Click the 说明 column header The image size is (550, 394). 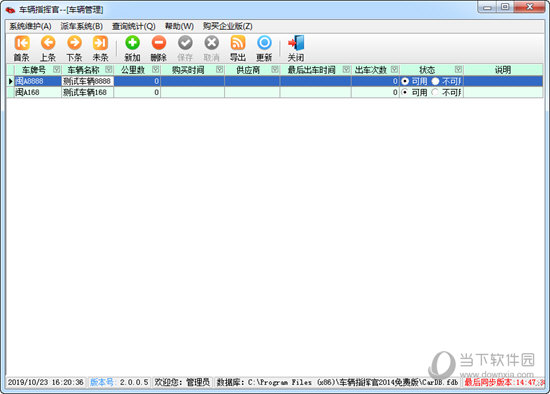503,70
